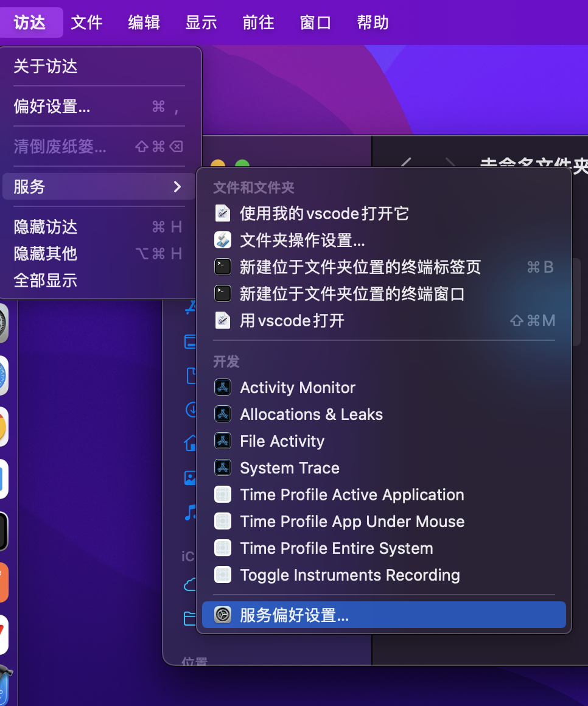Open the 前往 menu
This screenshot has width=588, height=706.
tap(258, 22)
